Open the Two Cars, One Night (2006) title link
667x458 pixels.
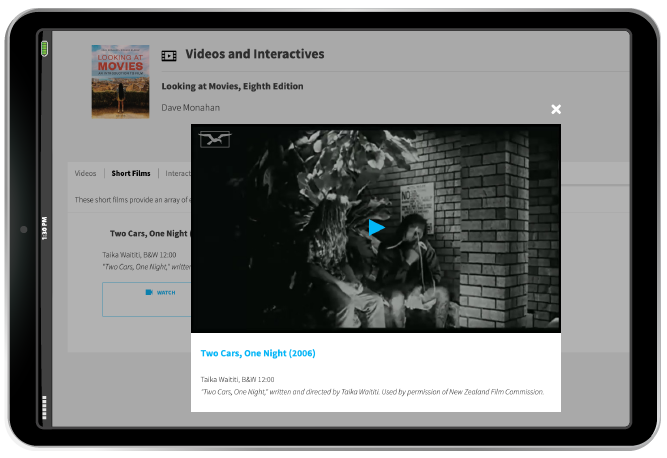coord(258,353)
